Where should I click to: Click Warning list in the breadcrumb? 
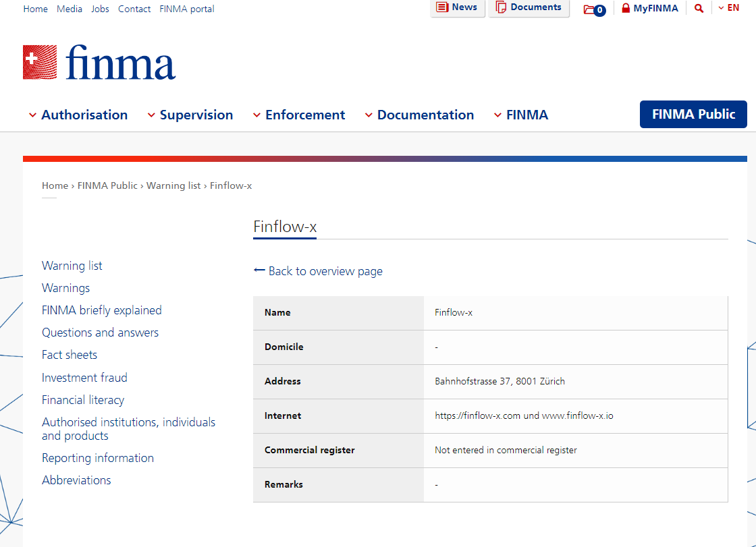pyautogui.click(x=173, y=185)
